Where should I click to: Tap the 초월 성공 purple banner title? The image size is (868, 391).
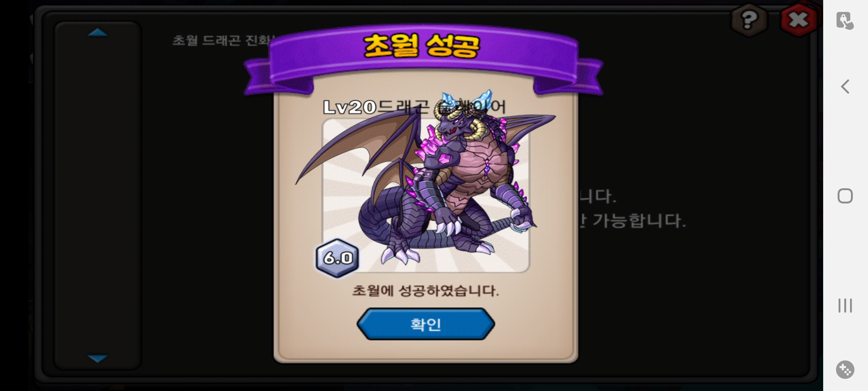tap(421, 46)
